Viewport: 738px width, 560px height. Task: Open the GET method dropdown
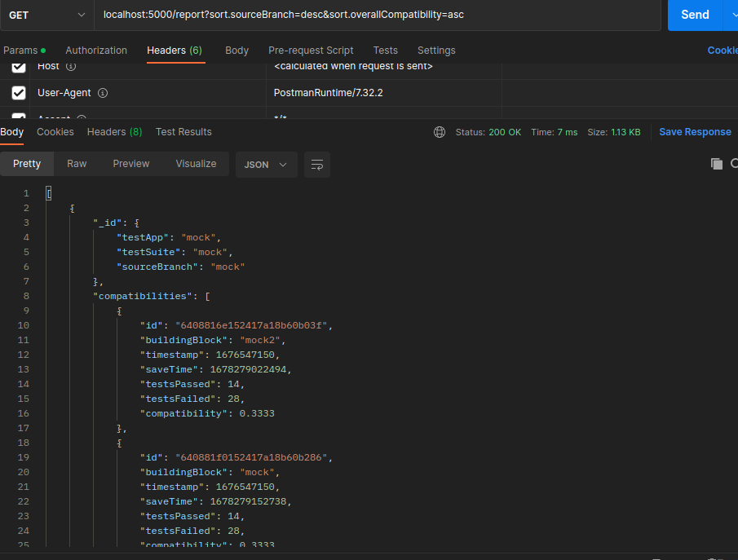pos(47,15)
